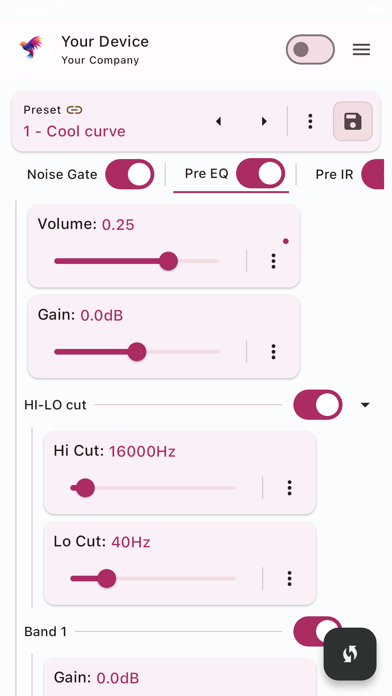392x696 pixels.
Task: Toggle the device connection switch
Action: pos(310,49)
